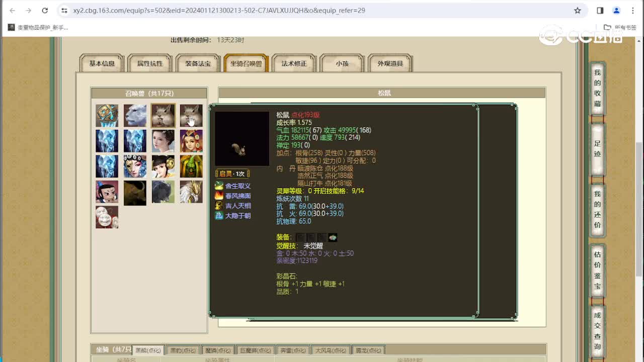Click the 启灵·1次 badge
Screen dimensions: 644x362
click(x=232, y=173)
